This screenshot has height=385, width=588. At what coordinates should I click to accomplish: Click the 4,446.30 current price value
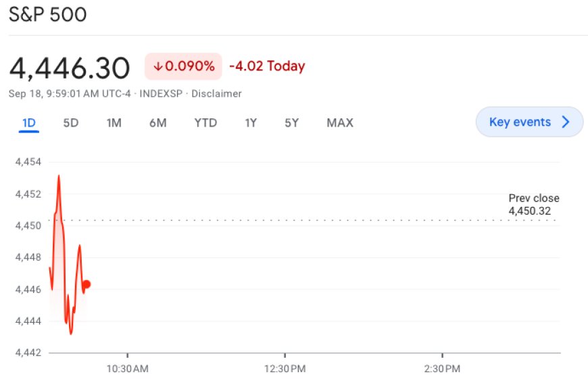click(x=70, y=68)
